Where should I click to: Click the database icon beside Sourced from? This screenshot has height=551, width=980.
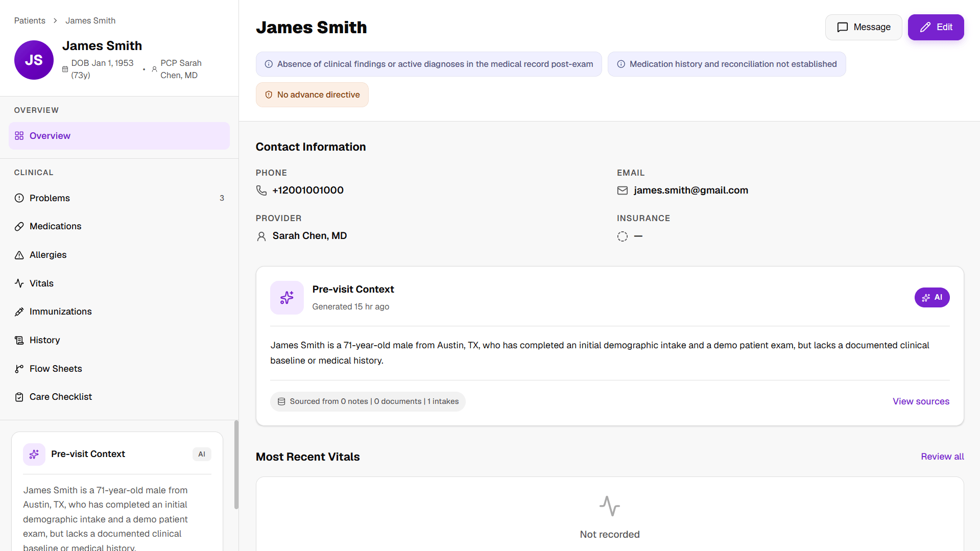click(281, 402)
